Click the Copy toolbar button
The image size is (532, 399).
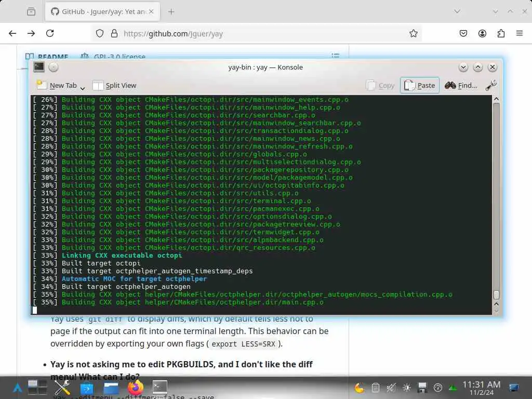(380, 86)
